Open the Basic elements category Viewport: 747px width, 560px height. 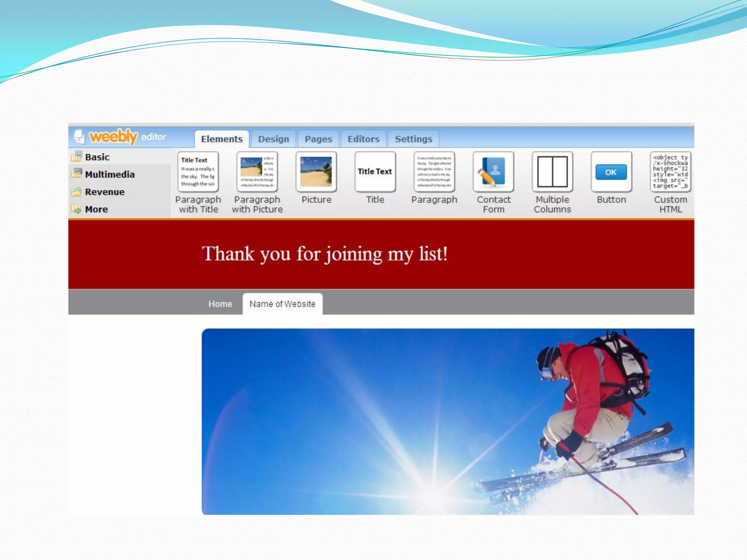(97, 157)
